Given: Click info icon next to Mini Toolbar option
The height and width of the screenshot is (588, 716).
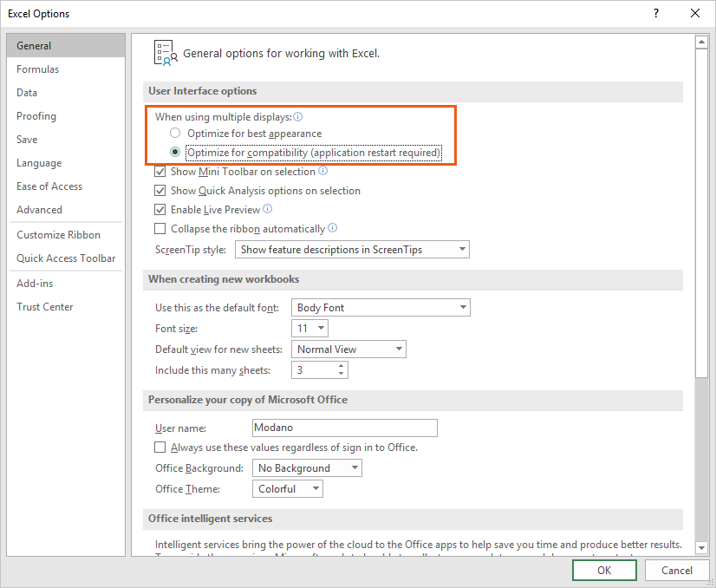Looking at the screenshot, I should (x=323, y=172).
